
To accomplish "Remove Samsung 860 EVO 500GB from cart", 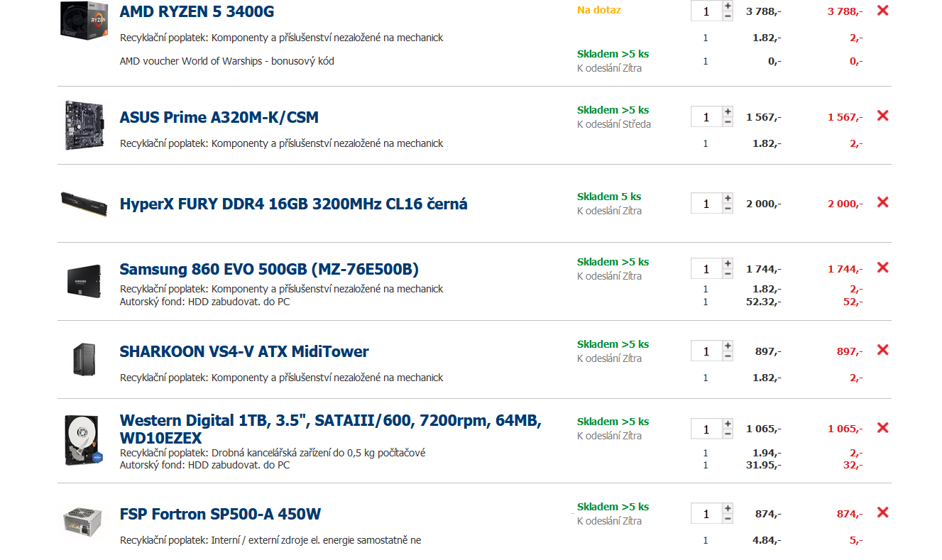I will pos(882,268).
